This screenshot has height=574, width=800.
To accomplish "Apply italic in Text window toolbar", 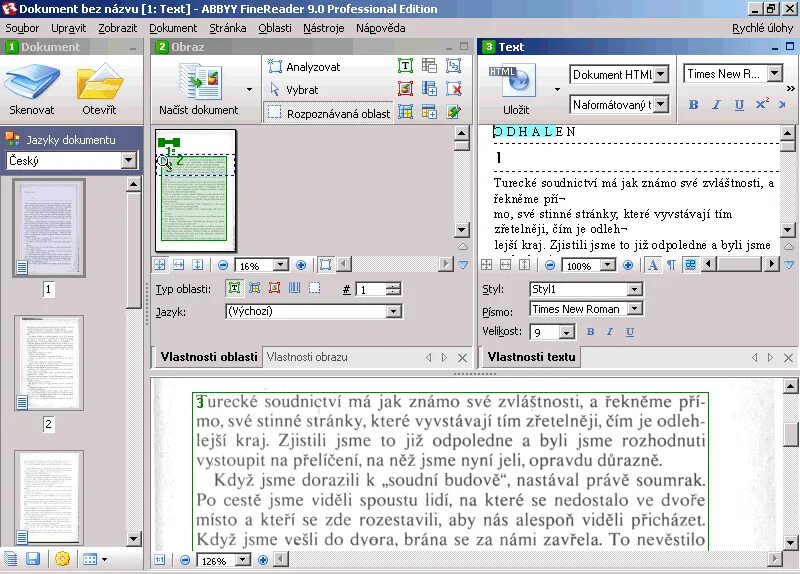I will tap(716, 105).
